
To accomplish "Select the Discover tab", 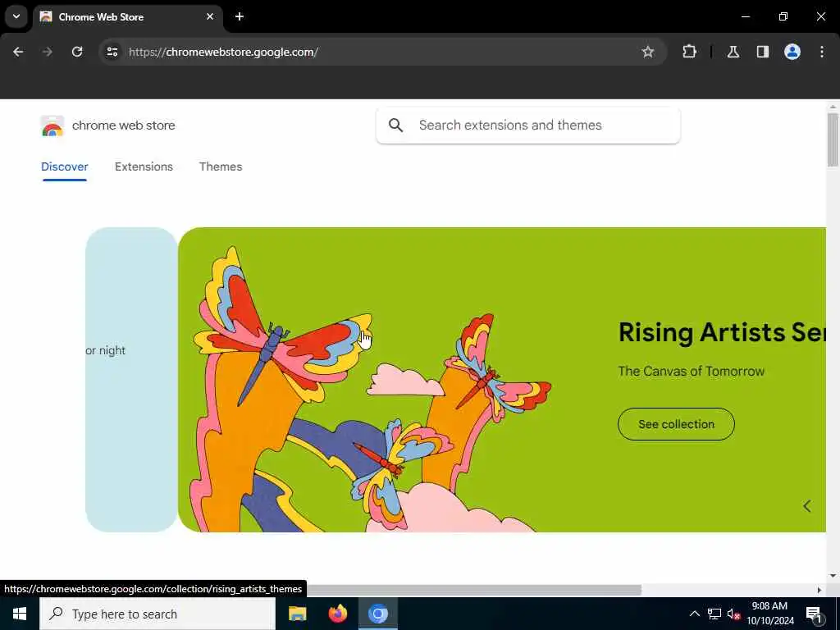I will point(64,167).
